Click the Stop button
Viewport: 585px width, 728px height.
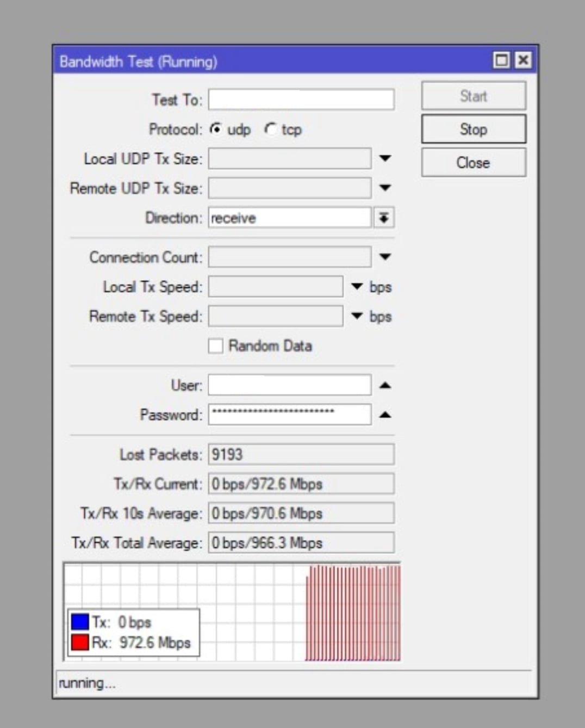pos(474,129)
